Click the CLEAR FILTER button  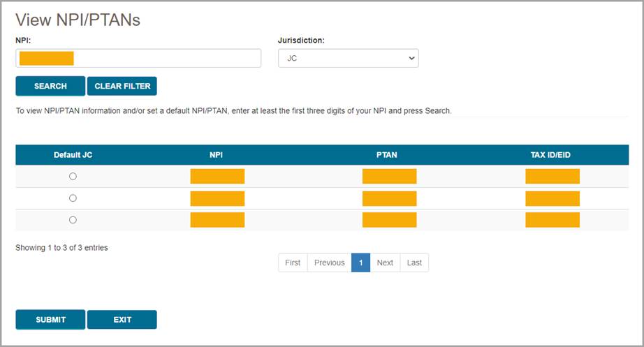pyautogui.click(x=122, y=86)
